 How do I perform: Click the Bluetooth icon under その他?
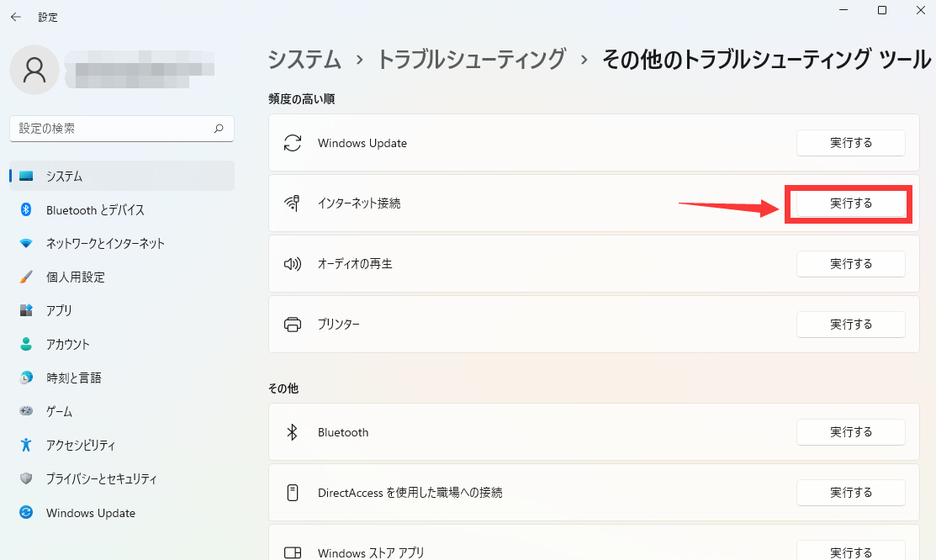(292, 432)
